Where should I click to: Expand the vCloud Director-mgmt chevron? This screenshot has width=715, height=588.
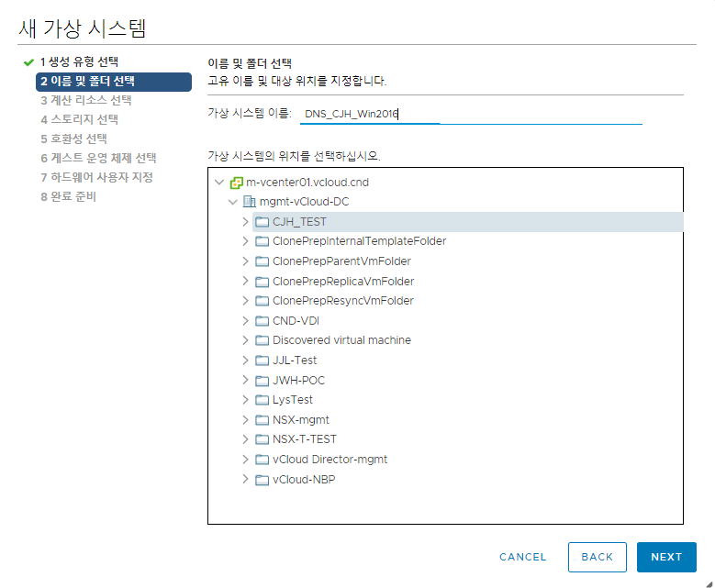pyautogui.click(x=245, y=460)
